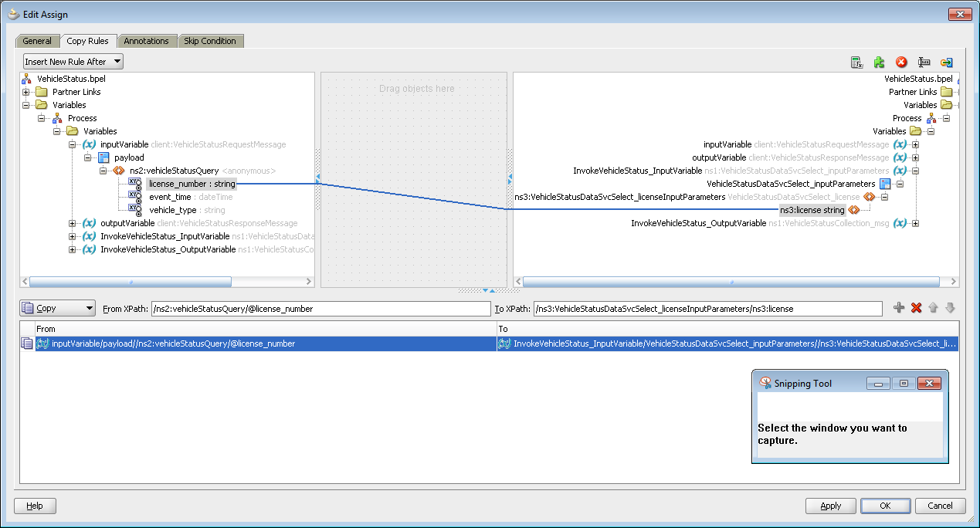Click the yellow box green-arrow toolbar icon
Viewport: 980px width, 528px height.
pyautogui.click(x=946, y=63)
